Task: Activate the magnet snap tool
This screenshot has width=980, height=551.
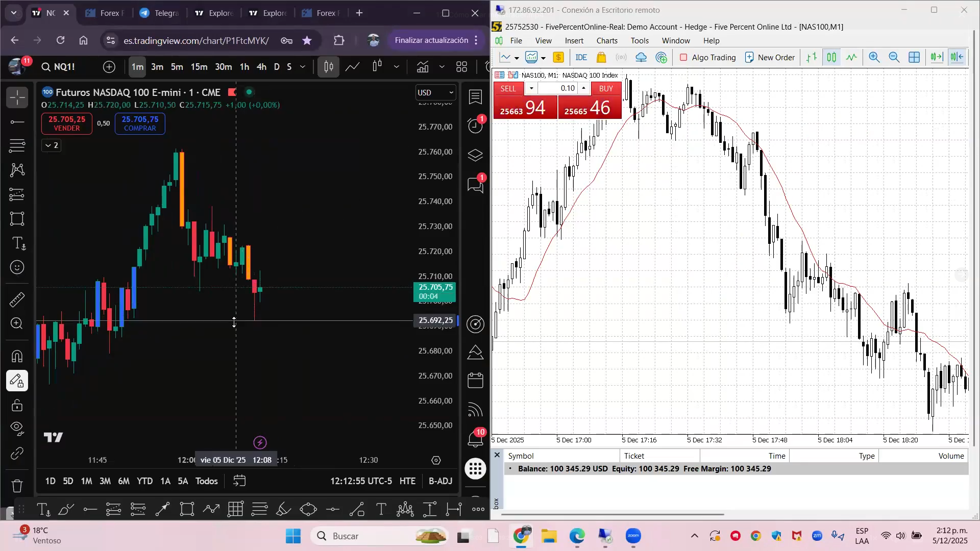Action: pos(17,356)
